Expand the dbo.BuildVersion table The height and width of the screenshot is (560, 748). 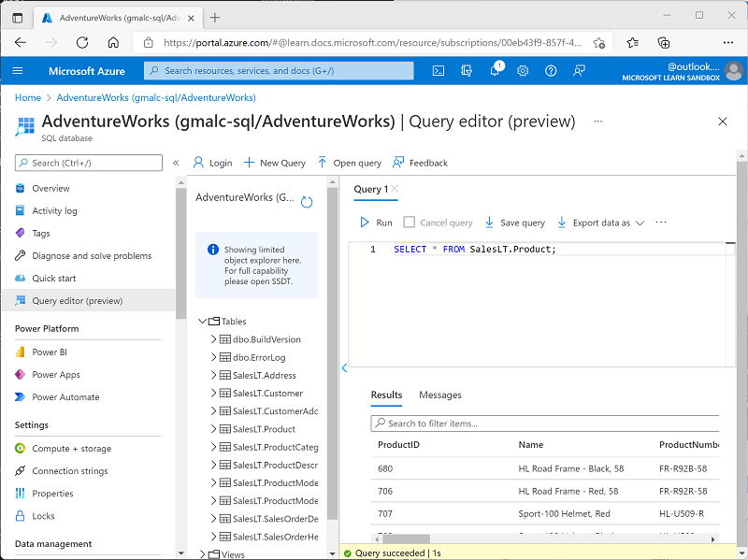pos(213,339)
